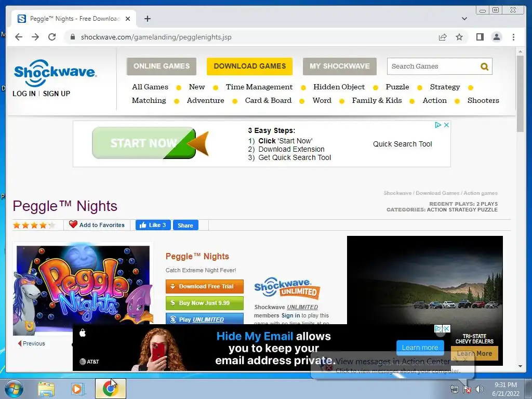Click the star rating
Screen dimensions: 532x399
click(x=34, y=225)
